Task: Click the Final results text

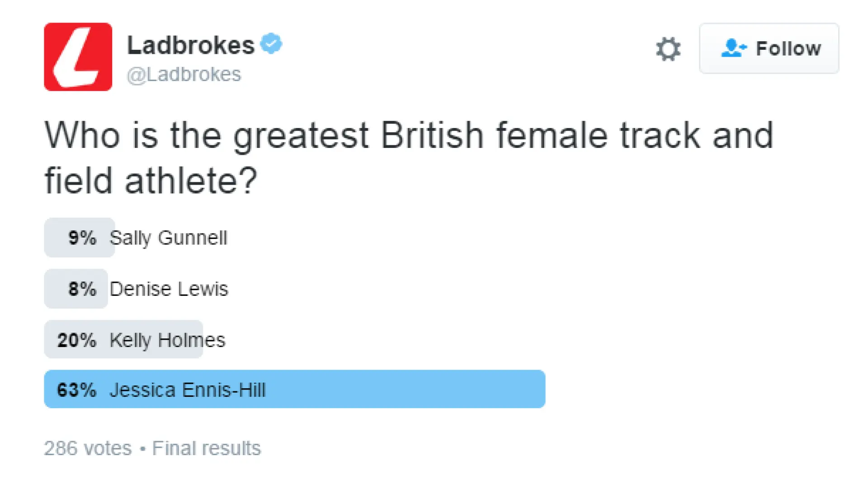Action: pos(207,448)
